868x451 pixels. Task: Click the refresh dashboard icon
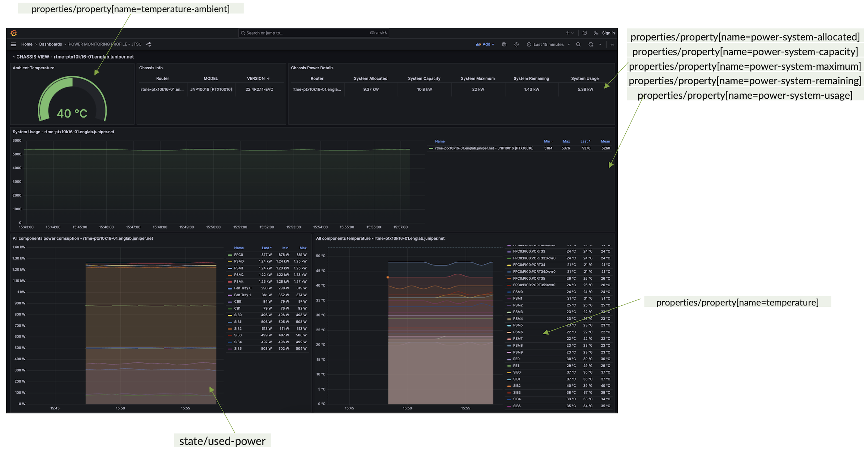tap(591, 44)
